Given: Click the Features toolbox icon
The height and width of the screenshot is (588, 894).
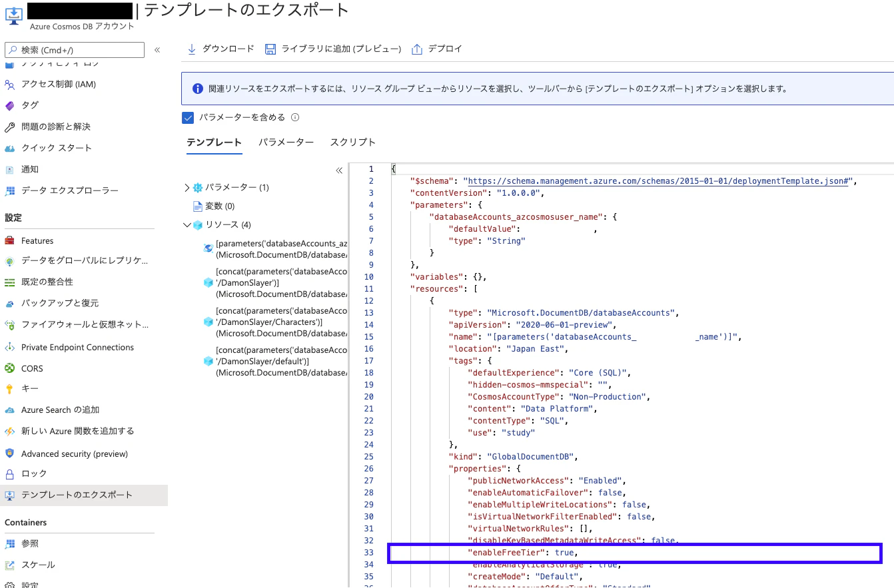Looking at the screenshot, I should tap(9, 240).
